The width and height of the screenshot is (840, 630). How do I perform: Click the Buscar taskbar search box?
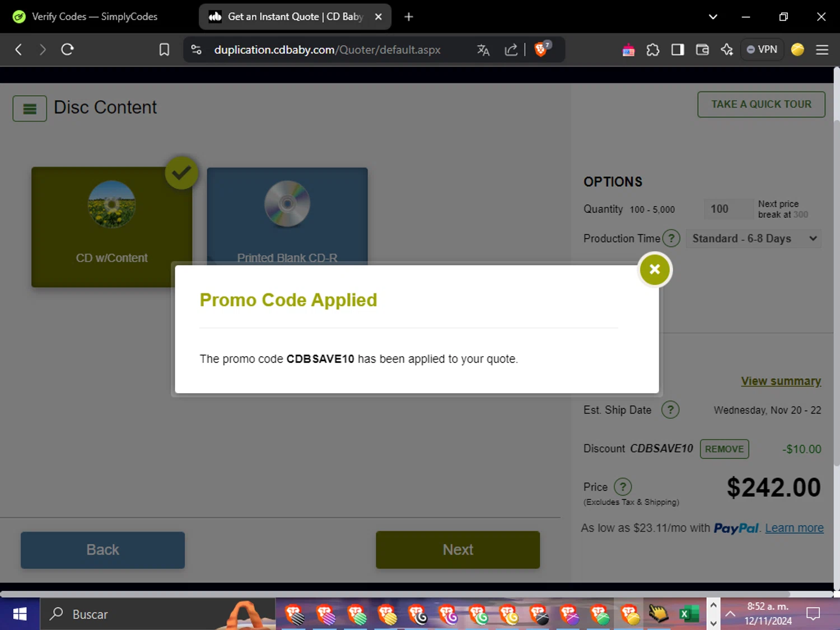click(x=158, y=614)
